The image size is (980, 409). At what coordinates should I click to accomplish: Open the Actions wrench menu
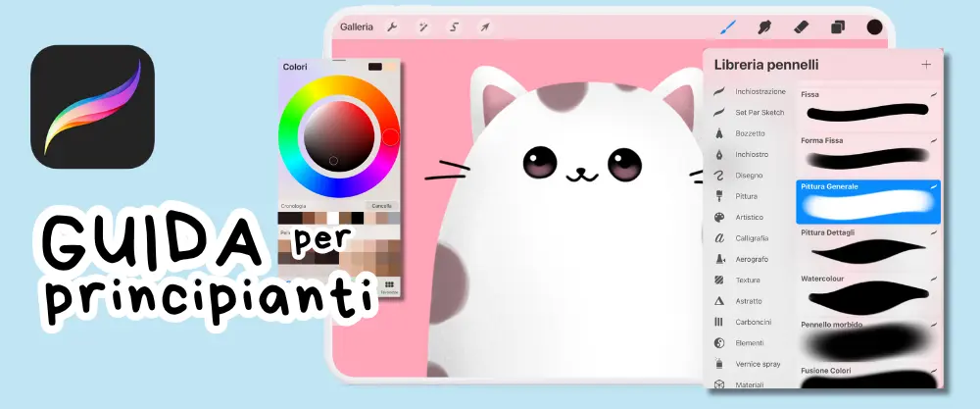click(392, 26)
